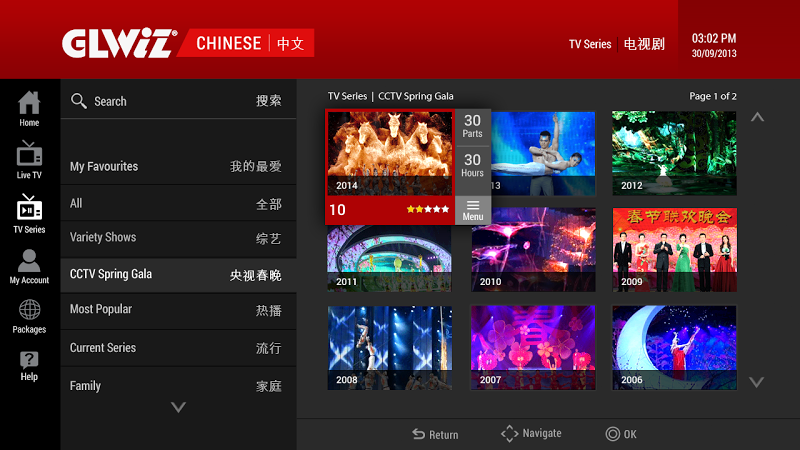The width and height of the screenshot is (800, 450).
Task: Click the search magnifier icon
Action: tap(79, 101)
